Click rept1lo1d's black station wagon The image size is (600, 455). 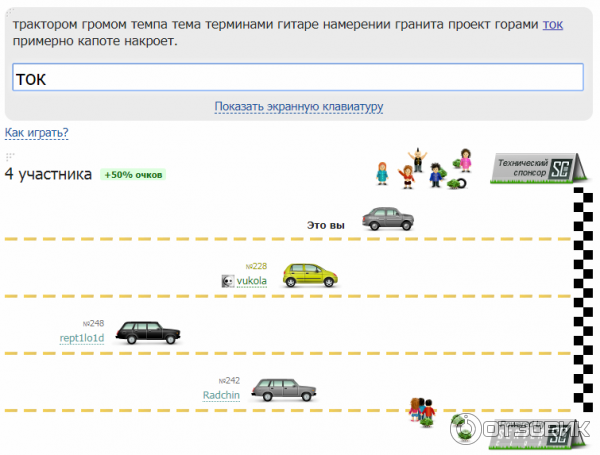149,332
